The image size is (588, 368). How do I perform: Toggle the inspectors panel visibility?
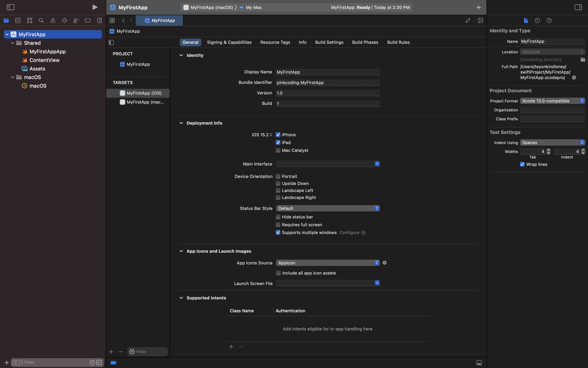[x=578, y=7]
